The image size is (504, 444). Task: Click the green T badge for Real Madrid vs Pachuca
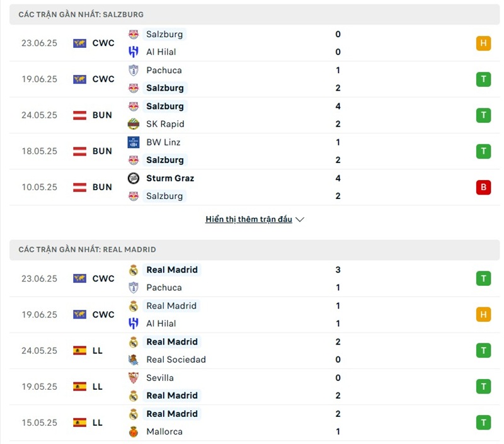point(483,279)
